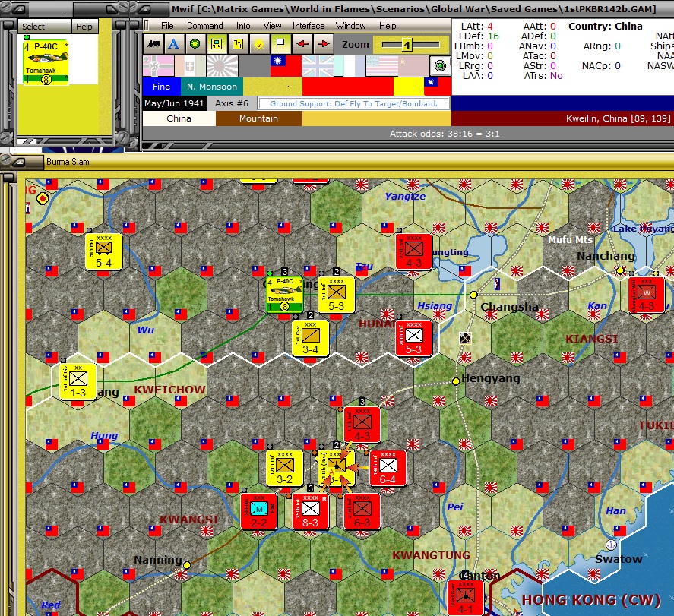
Task: Open the Window menu
Action: pyautogui.click(x=350, y=26)
